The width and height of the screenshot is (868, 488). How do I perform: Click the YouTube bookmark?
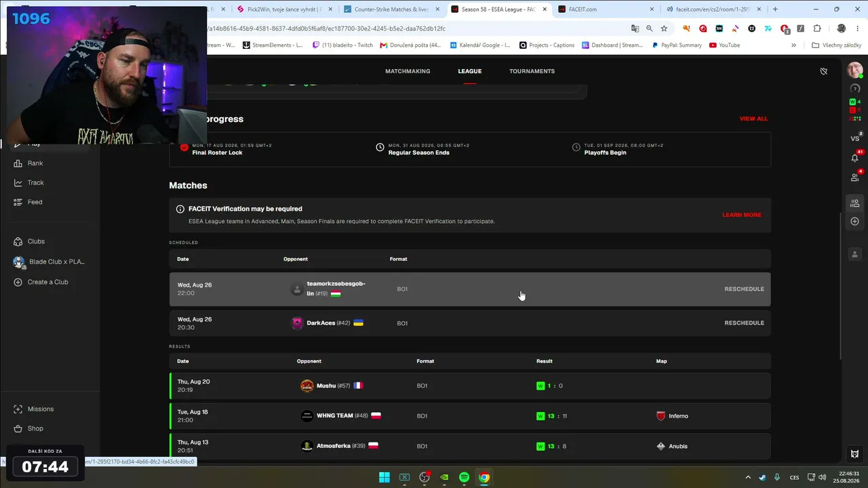(724, 45)
